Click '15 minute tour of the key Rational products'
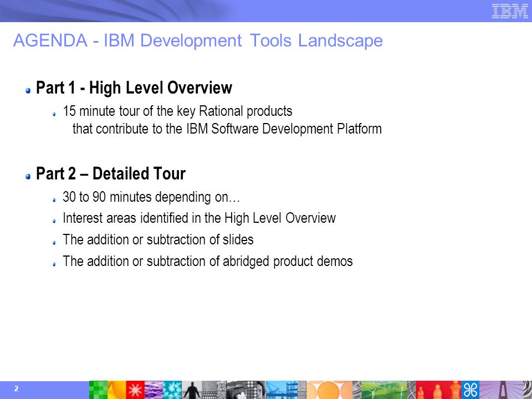Viewport: 532px width, 399px height. pyautogui.click(x=177, y=111)
